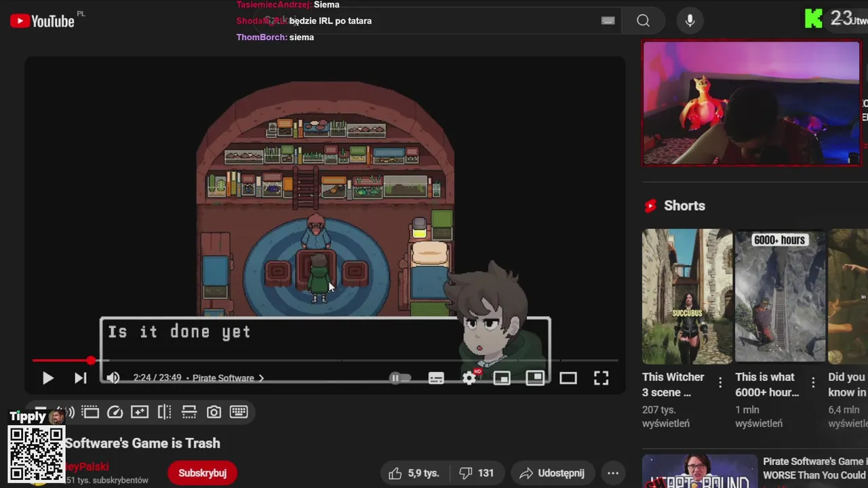The width and height of the screenshot is (868, 488).
Task: Dislike the video with thumbs down
Action: [x=477, y=473]
